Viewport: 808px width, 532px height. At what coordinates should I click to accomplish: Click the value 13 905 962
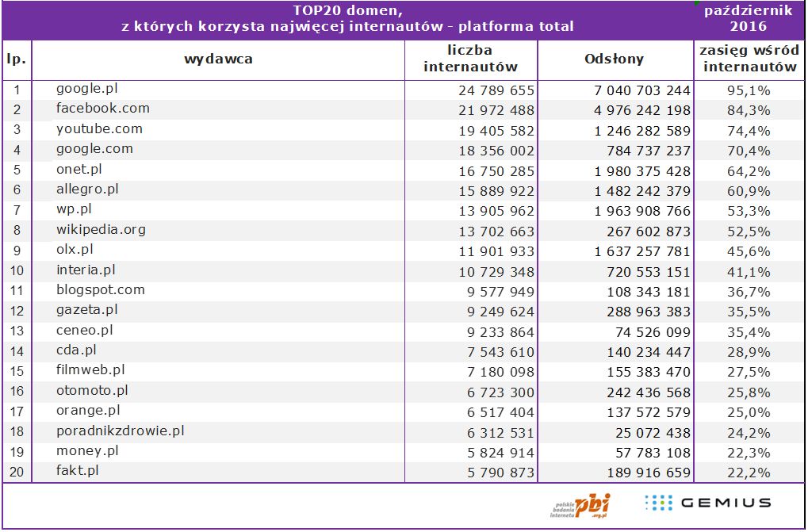coord(496,211)
